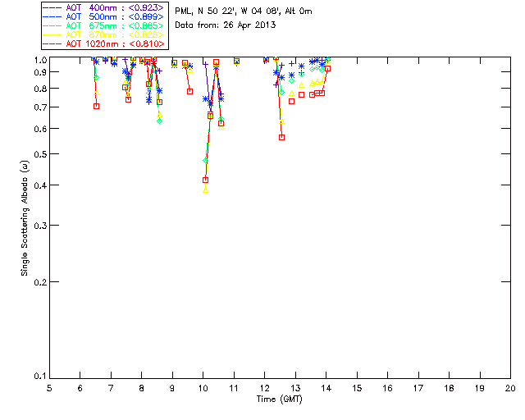525x420 pixels.
Task: Click the x-axis tick label 19
Action: point(480,388)
